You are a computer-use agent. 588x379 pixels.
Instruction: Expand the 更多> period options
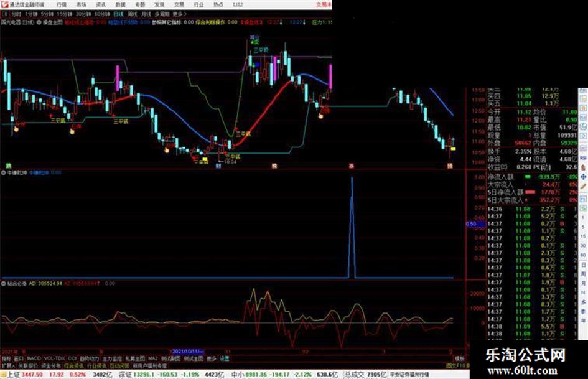coord(179,14)
